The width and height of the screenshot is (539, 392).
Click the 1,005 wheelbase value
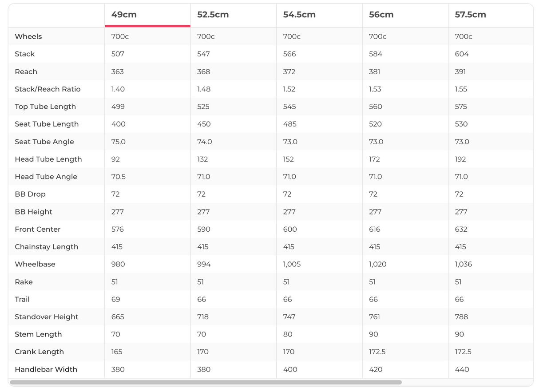[x=292, y=264]
